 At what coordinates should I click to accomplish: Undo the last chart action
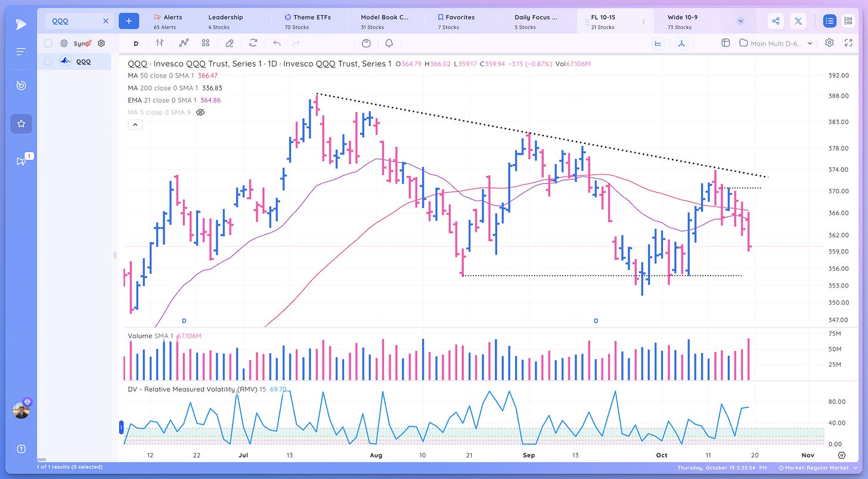pyautogui.click(x=277, y=43)
